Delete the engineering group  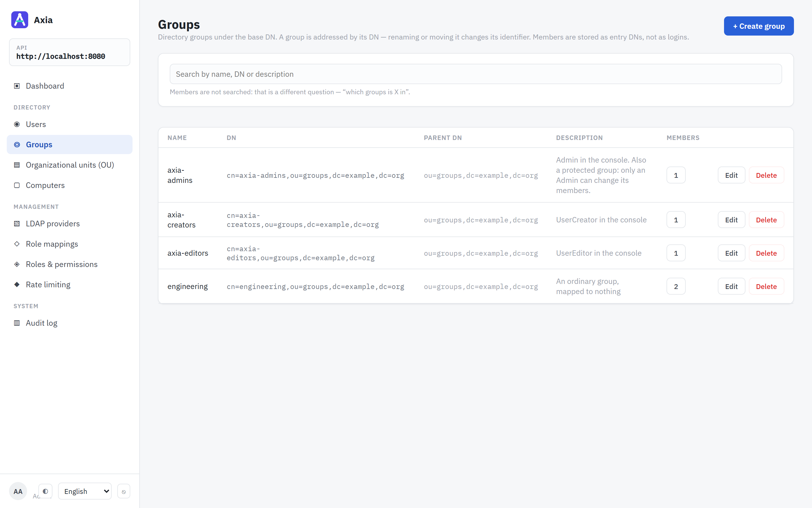(766, 286)
